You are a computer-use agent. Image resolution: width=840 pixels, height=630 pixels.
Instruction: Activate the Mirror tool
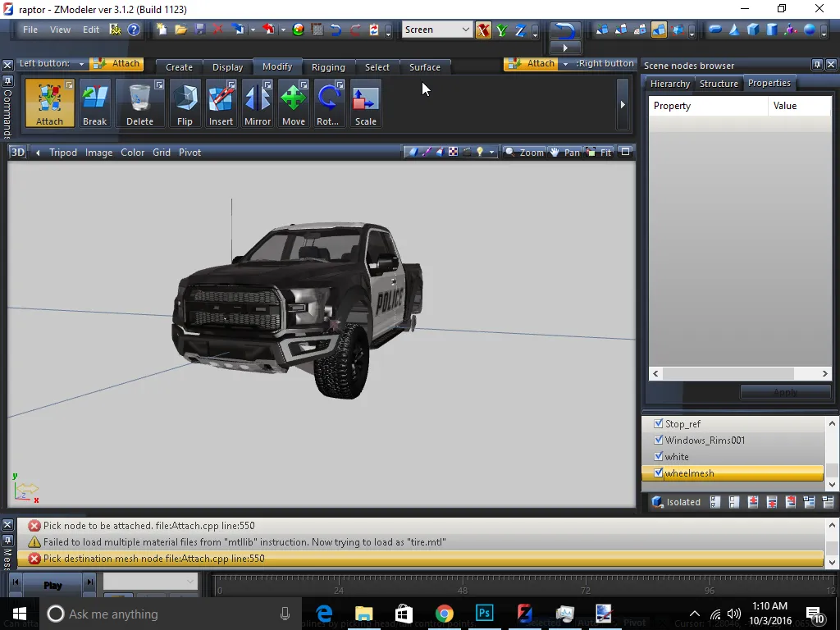pyautogui.click(x=257, y=103)
